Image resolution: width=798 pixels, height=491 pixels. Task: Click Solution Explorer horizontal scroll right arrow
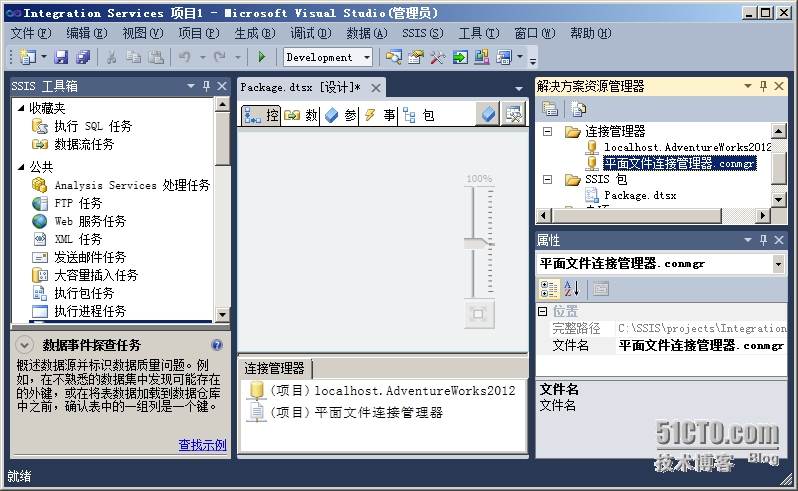[762, 215]
